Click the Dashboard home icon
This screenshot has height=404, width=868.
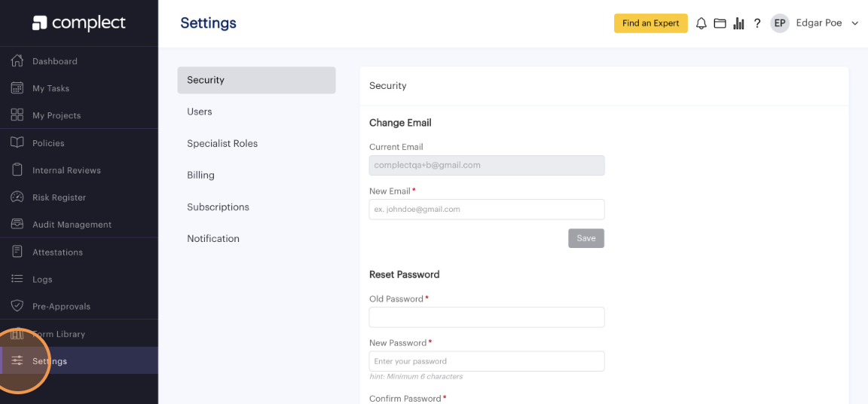click(17, 61)
